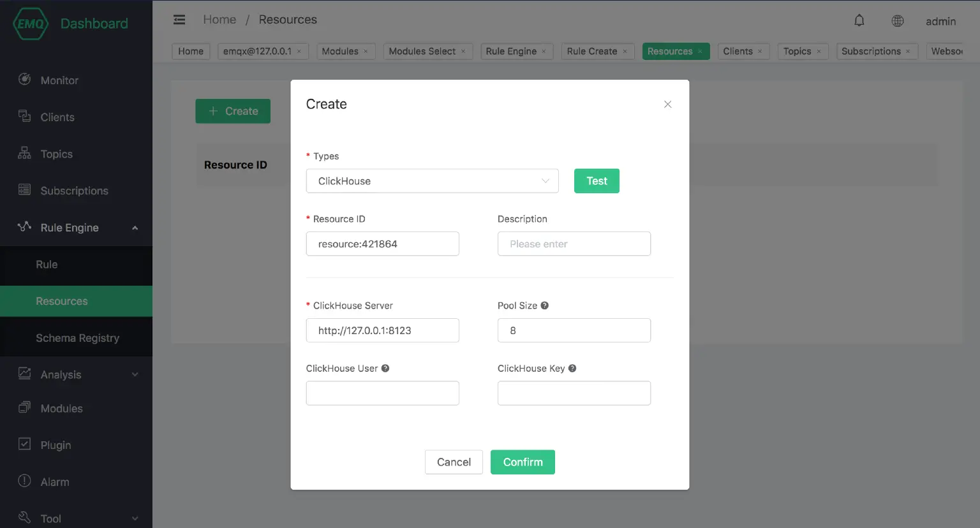This screenshot has height=528, width=980.
Task: Switch to the Modules Select tab
Action: click(422, 51)
